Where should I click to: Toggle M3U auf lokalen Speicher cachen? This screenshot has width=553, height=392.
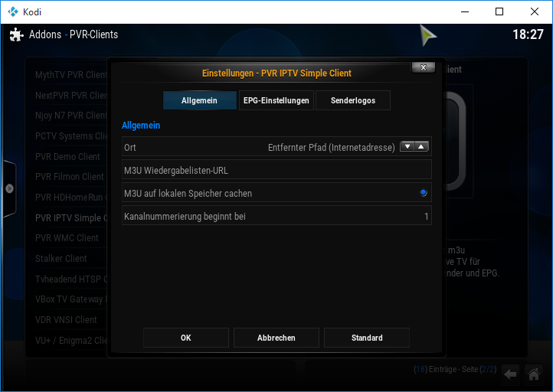pyautogui.click(x=276, y=192)
